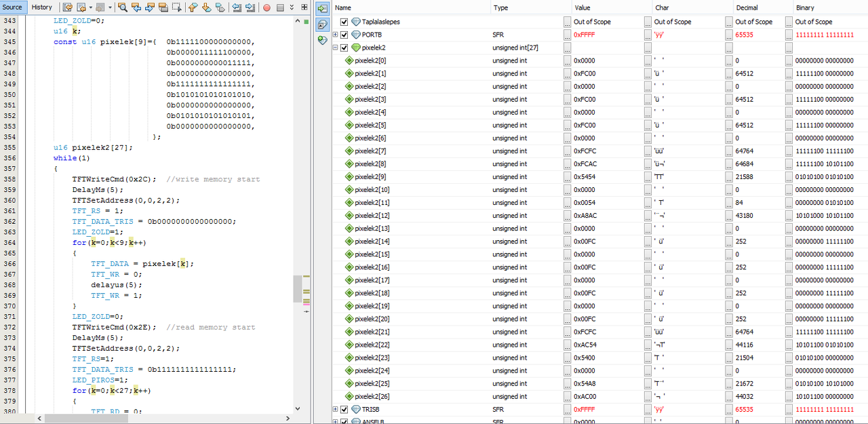868x424 pixels.
Task: Open ellipsis button before TRISB's decimal 65535
Action: (x=729, y=409)
